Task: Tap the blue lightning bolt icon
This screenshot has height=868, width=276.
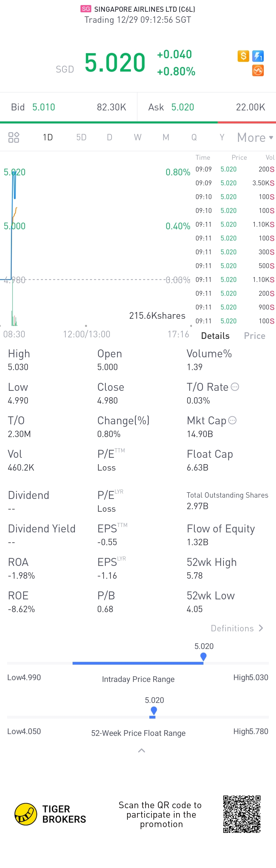Action: pyautogui.click(x=258, y=56)
